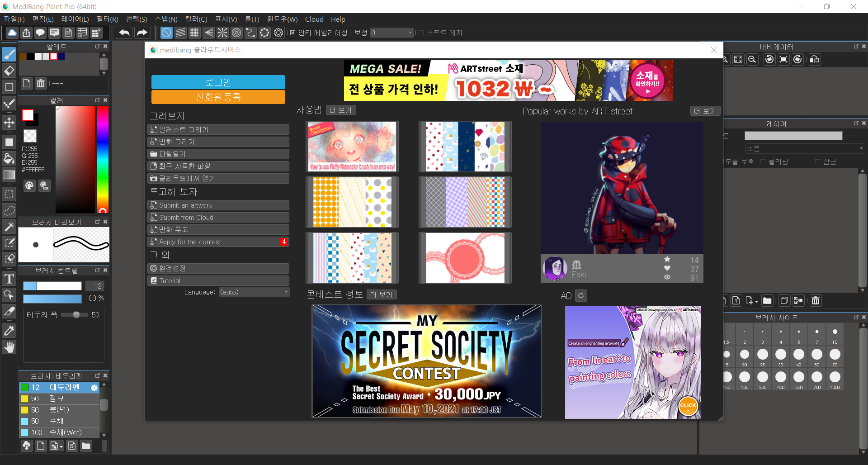The image size is (868, 465).
Task: Click the hue spectrum bar
Action: pyautogui.click(x=103, y=159)
